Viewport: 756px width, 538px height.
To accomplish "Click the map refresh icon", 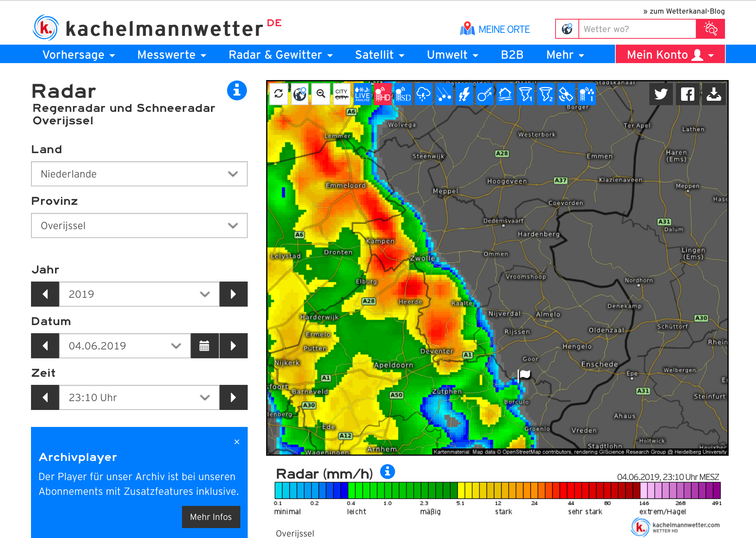I will point(279,94).
